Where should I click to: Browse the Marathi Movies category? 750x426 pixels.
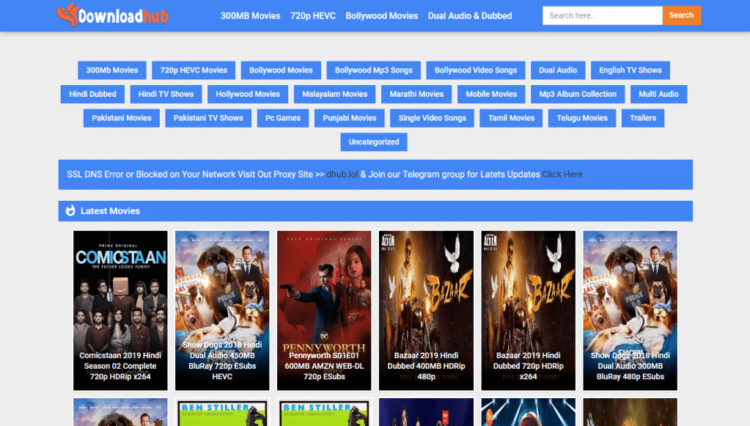417,94
